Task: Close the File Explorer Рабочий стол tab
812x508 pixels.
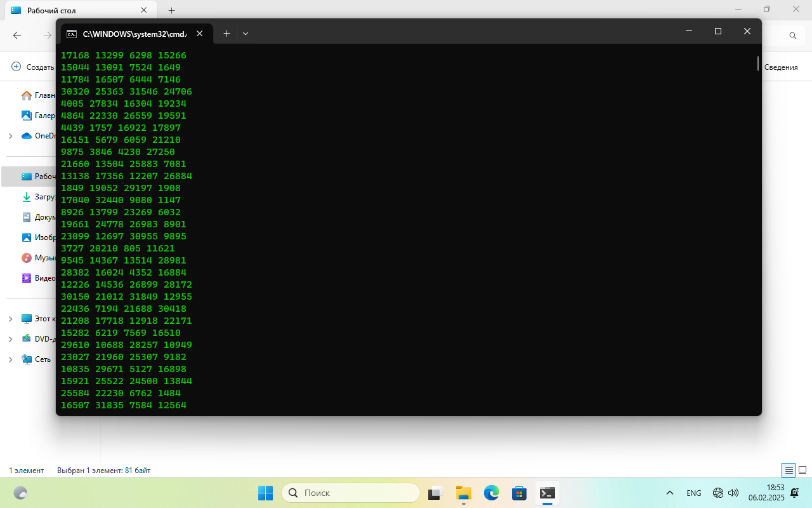Action: (x=144, y=10)
